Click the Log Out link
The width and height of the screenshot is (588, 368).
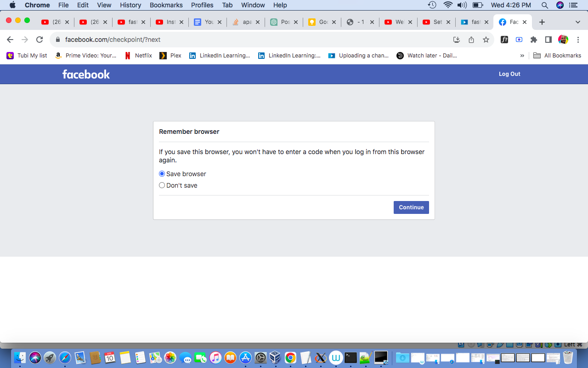[x=509, y=74]
